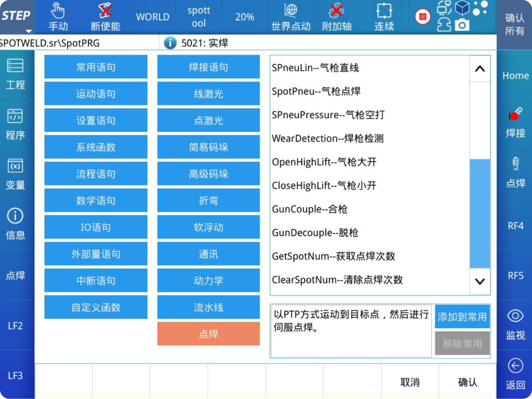Screen dimensions: 532x399
Task: Open the 程序 program sidebar panel
Action: pos(15,124)
